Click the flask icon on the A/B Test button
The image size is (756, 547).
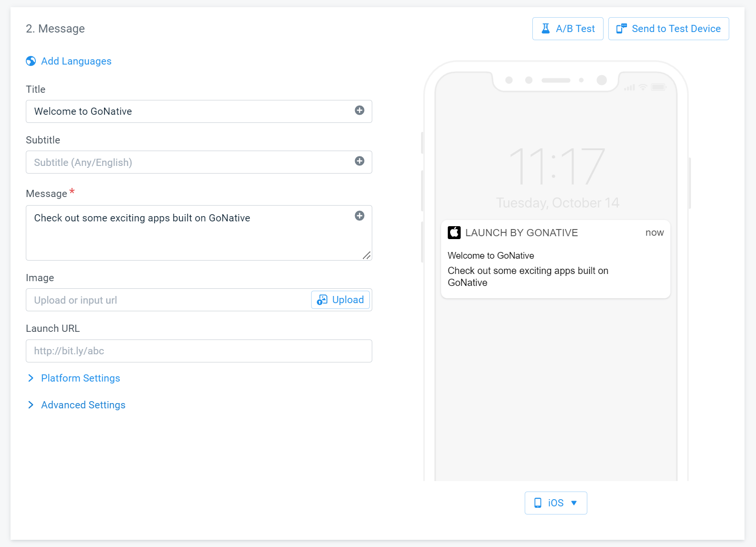545,28
